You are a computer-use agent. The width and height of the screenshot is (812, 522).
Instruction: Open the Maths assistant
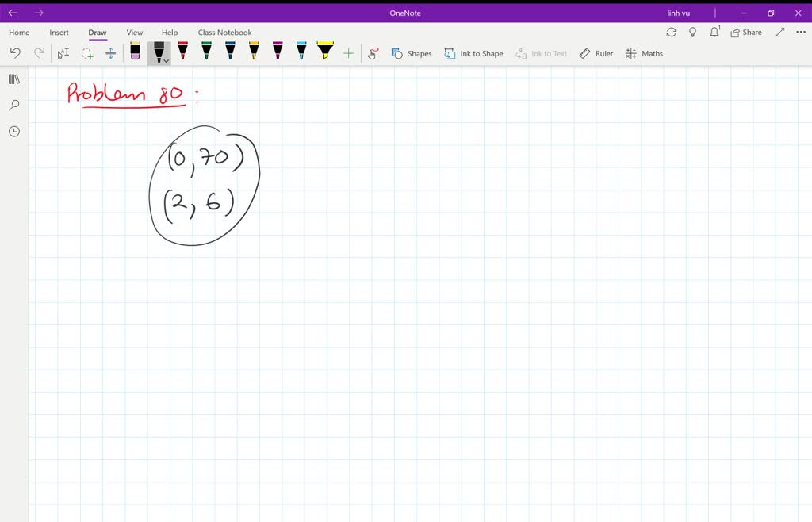(x=644, y=53)
